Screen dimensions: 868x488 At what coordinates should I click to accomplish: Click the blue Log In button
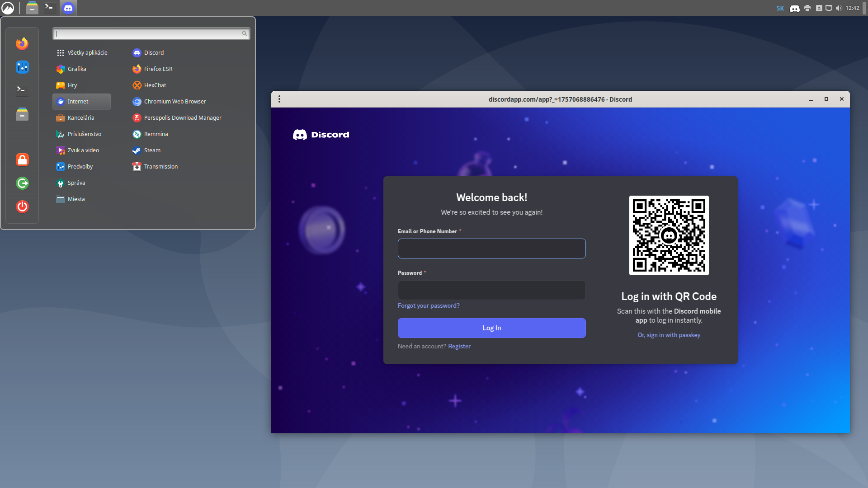[x=491, y=328]
